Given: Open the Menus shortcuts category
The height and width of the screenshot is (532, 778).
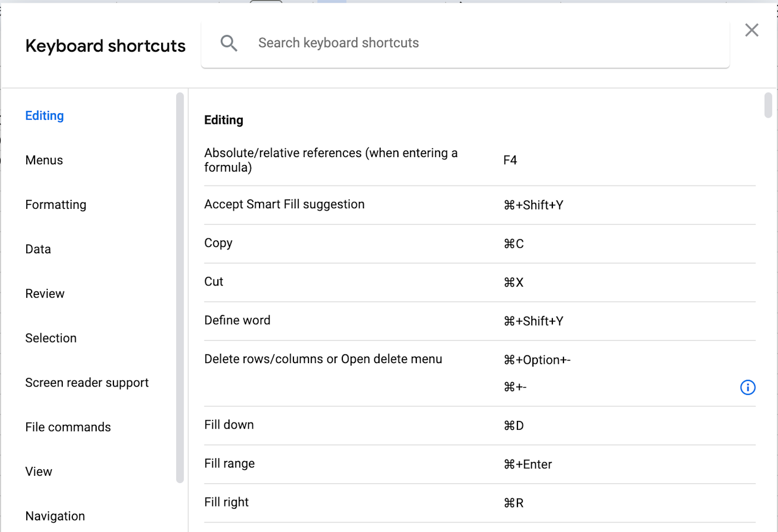Looking at the screenshot, I should click(44, 160).
